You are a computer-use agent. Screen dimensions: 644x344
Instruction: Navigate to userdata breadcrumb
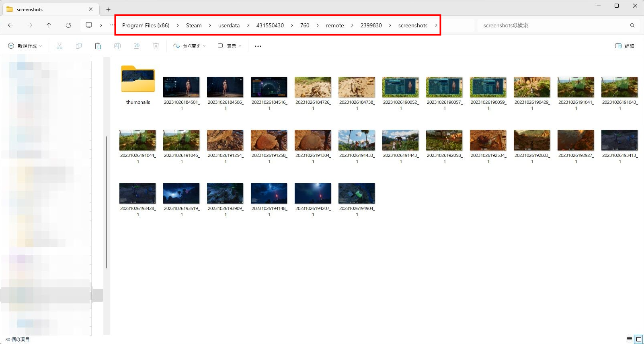(229, 25)
